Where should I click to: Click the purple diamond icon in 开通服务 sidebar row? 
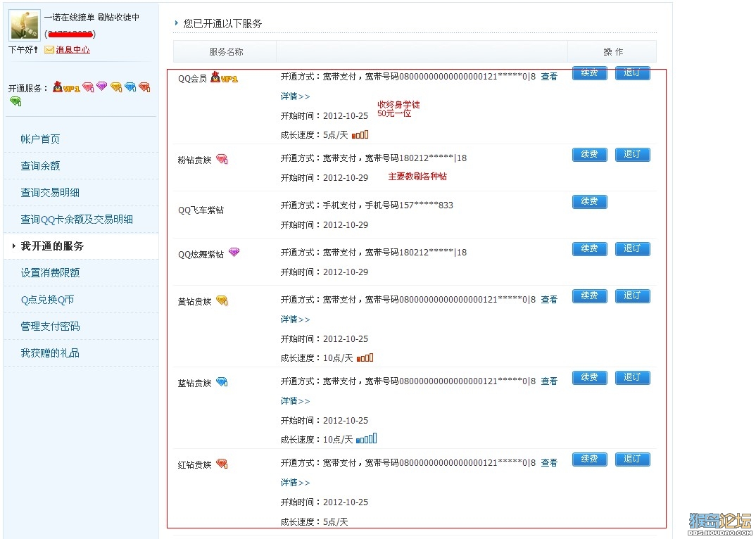(102, 87)
